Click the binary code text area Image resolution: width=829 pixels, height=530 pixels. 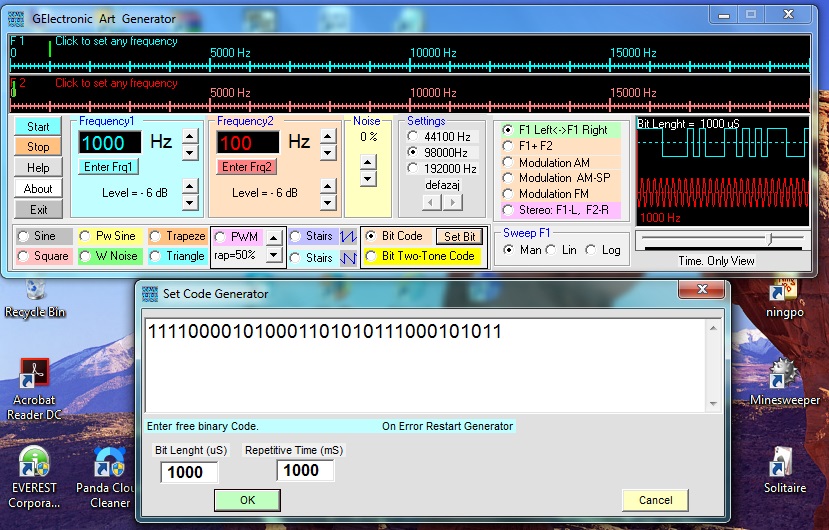(x=426, y=365)
